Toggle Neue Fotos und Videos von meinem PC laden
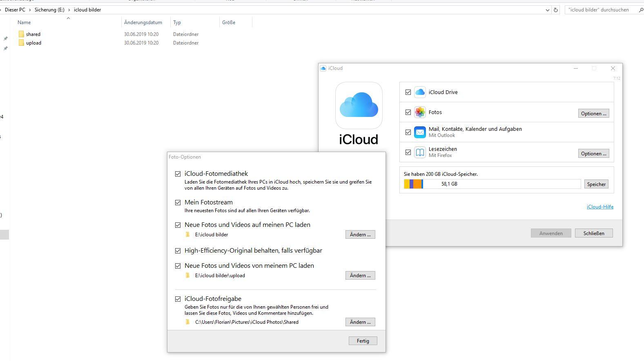This screenshot has height=361, width=644. coord(178,266)
